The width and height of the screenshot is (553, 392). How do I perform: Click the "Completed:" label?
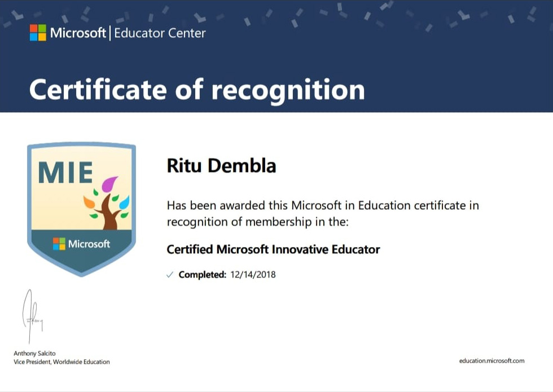click(x=203, y=275)
